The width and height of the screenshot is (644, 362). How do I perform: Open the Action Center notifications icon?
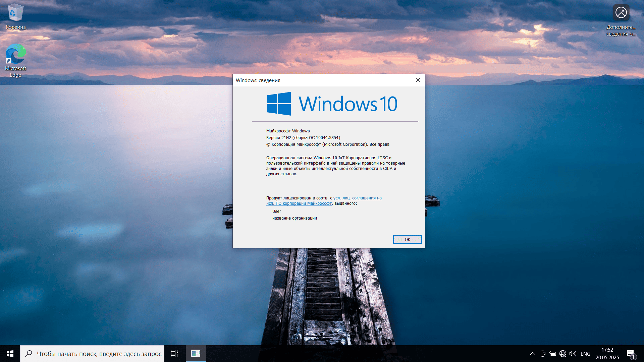tap(631, 354)
